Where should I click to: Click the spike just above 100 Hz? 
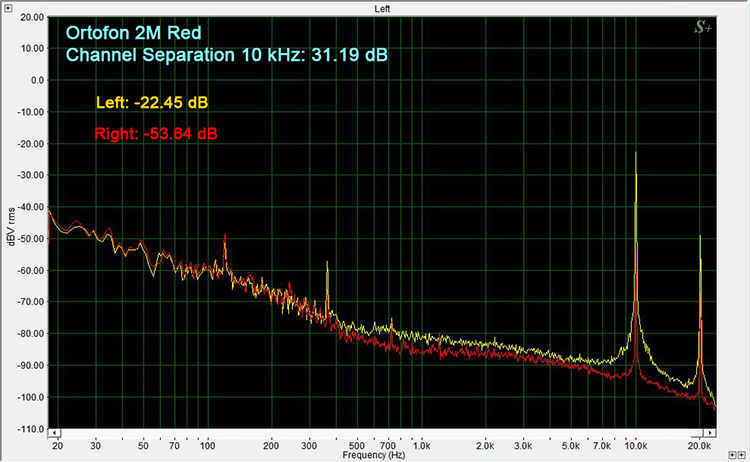click(x=225, y=237)
